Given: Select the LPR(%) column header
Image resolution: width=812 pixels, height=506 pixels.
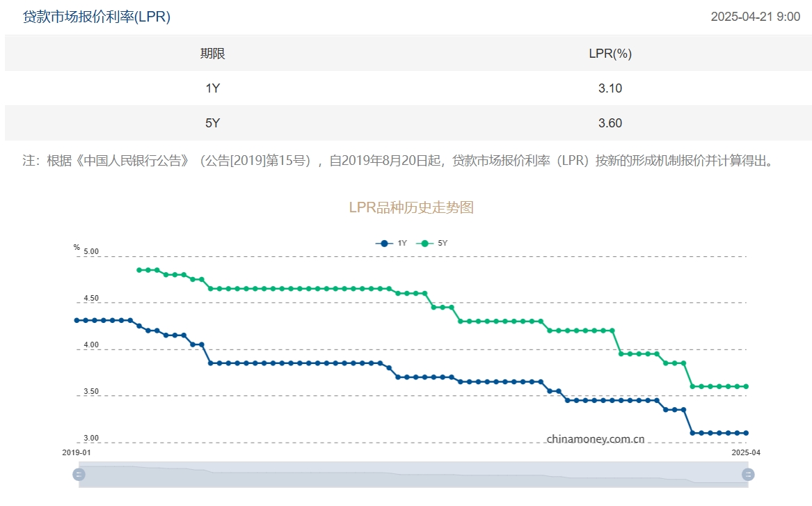Looking at the screenshot, I should click(x=610, y=54).
